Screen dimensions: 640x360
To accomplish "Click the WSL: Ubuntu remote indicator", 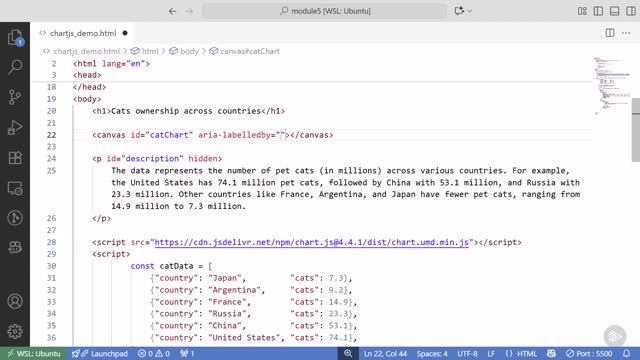I will tap(33, 353).
